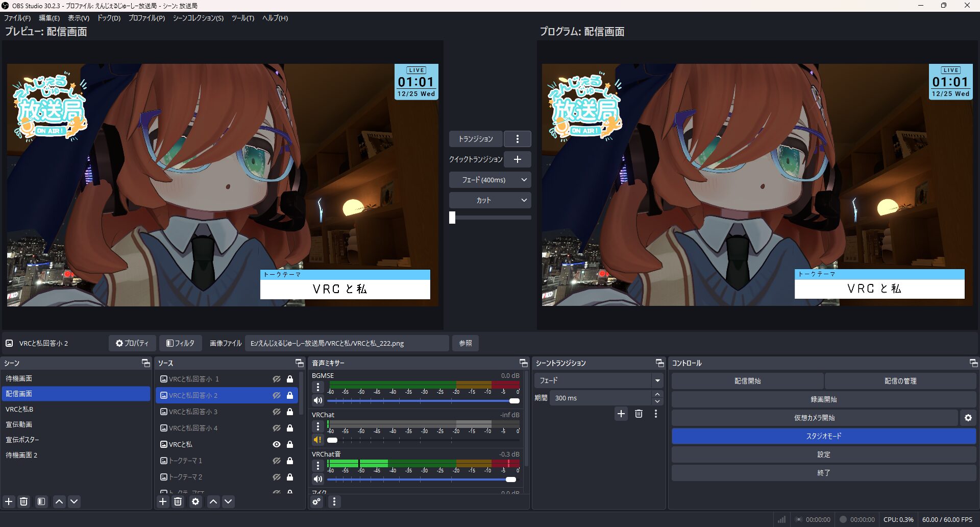Toggle スタジオモード button
This screenshot has height=527, width=980.
824,436
